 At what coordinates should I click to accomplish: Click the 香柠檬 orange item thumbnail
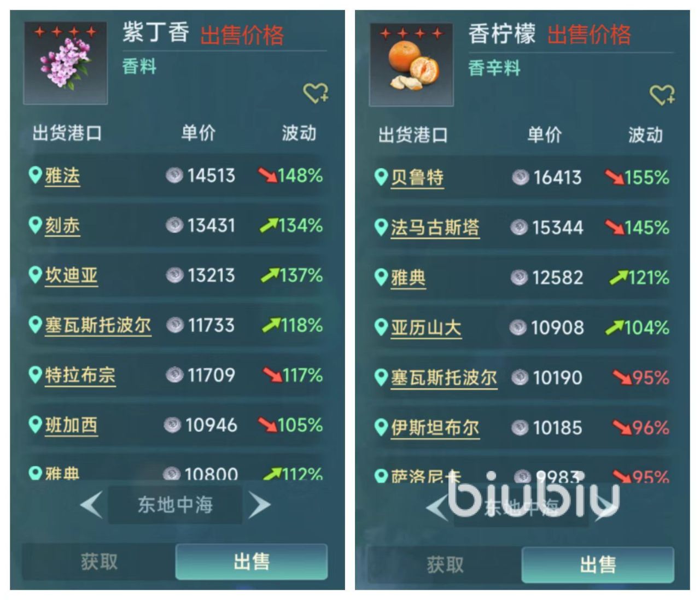(x=411, y=65)
